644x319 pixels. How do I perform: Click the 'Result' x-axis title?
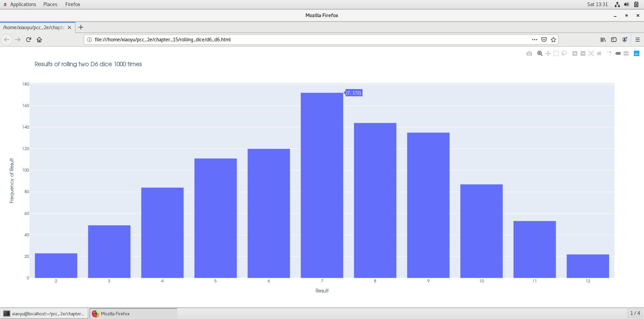pos(322,291)
